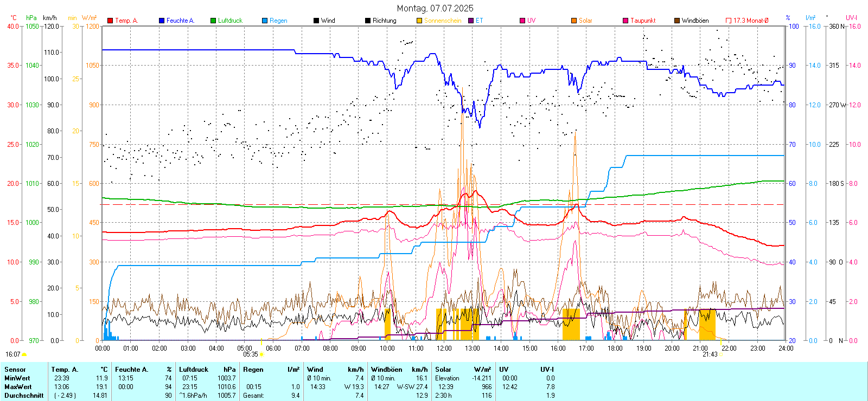Toggle the black Wind legend box
The image size is (868, 401).
pos(316,21)
